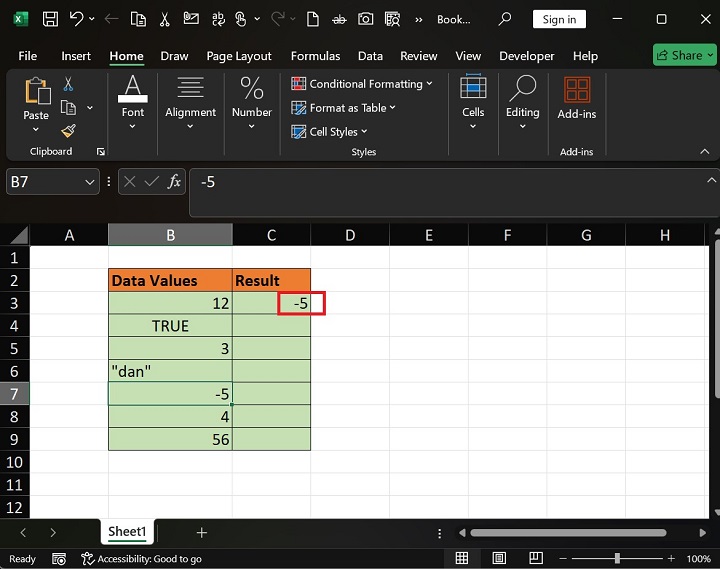Click the Save icon in the title bar

[50, 19]
